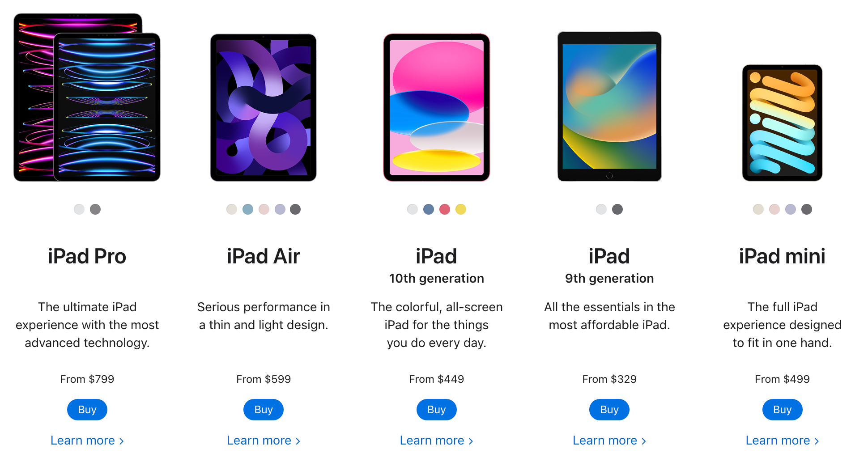Buy the iPad Air from $599
Image resolution: width=868 pixels, height=466 pixels.
click(264, 410)
